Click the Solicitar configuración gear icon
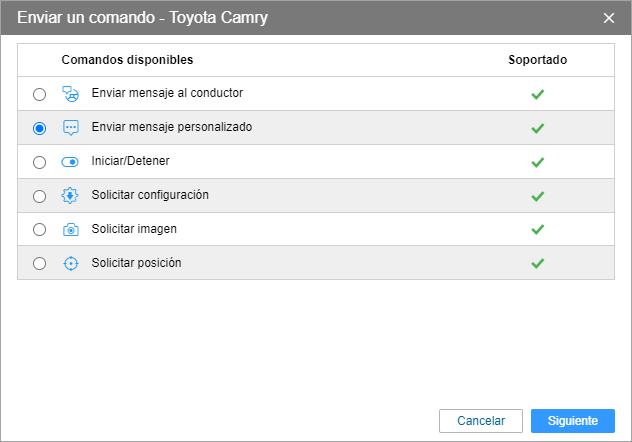The width and height of the screenshot is (632, 442). [x=70, y=196]
